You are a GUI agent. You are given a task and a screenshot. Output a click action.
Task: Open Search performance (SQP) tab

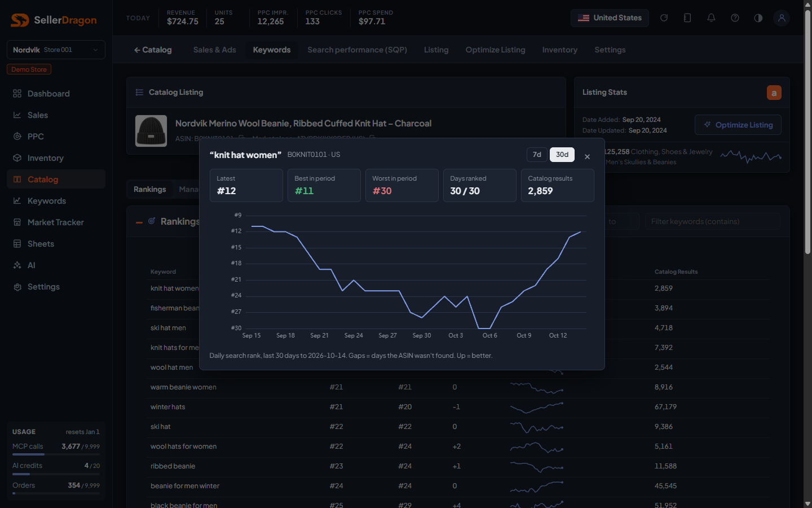(x=357, y=50)
